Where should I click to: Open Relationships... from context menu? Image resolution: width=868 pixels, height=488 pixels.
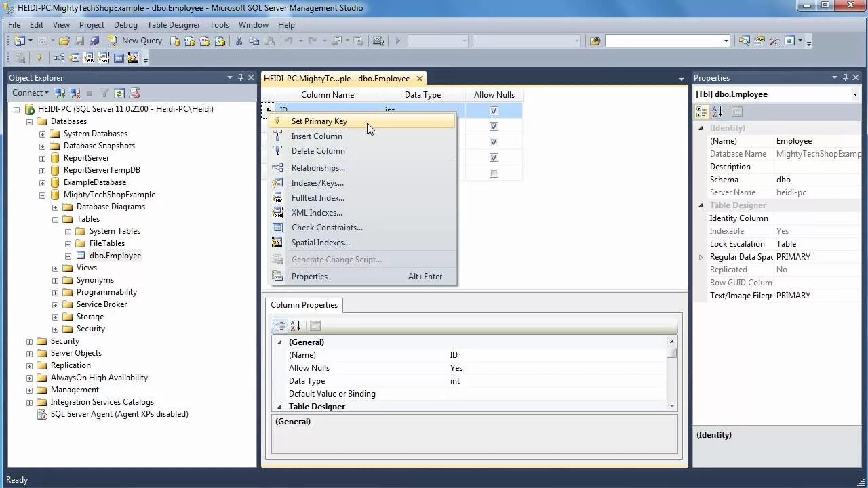pyautogui.click(x=362, y=168)
